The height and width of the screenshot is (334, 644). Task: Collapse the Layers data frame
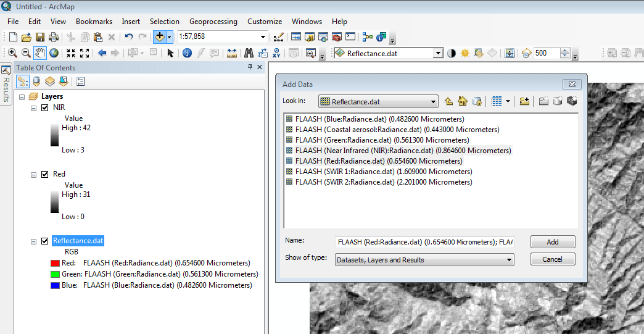[22, 97]
